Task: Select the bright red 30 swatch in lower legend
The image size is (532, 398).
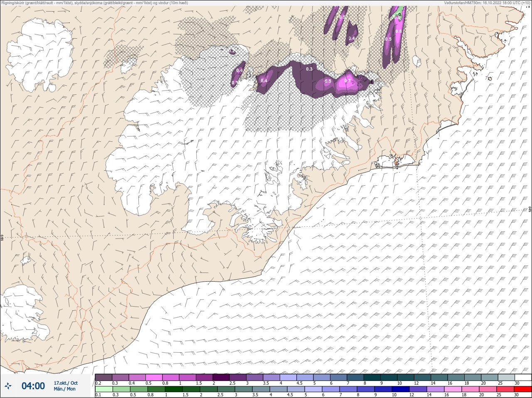Action: 523,389
